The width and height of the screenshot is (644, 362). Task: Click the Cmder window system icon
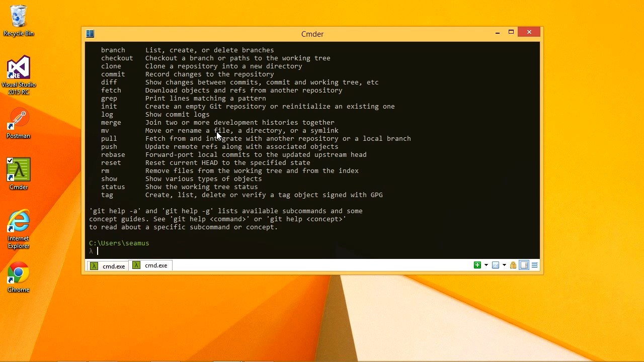[x=90, y=34]
